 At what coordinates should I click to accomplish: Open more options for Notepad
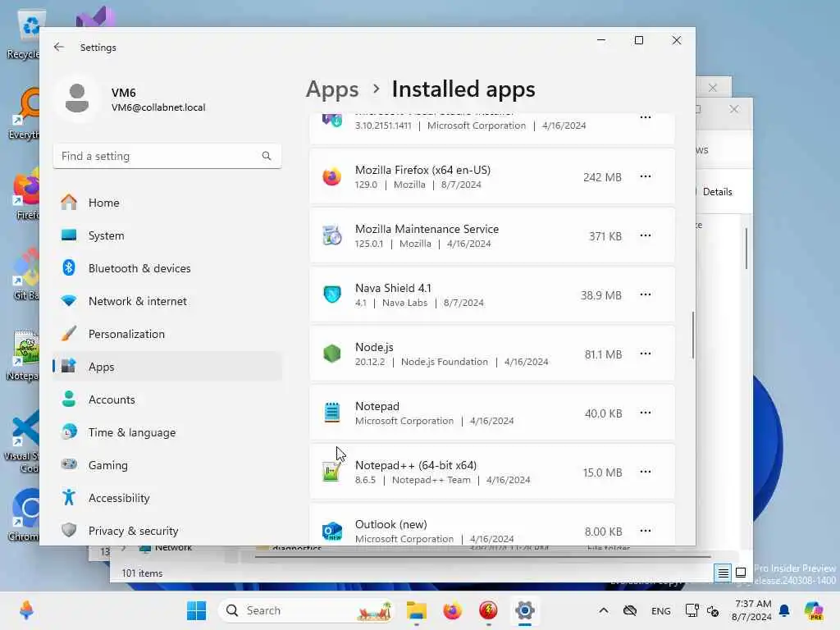pos(646,413)
